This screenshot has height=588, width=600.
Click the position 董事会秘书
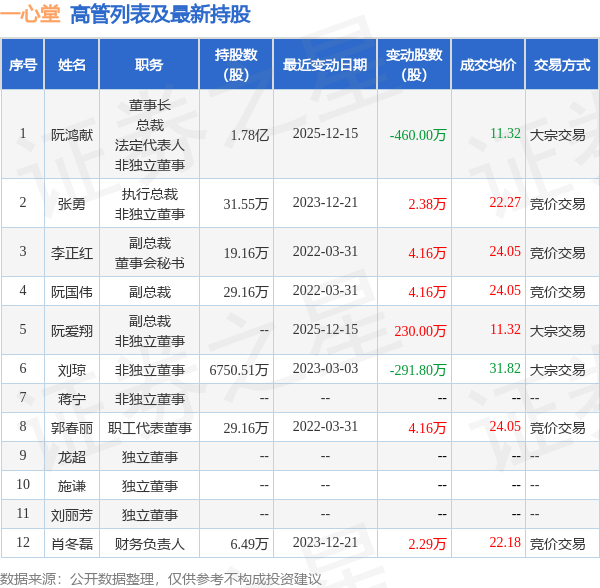pyautogui.click(x=150, y=262)
